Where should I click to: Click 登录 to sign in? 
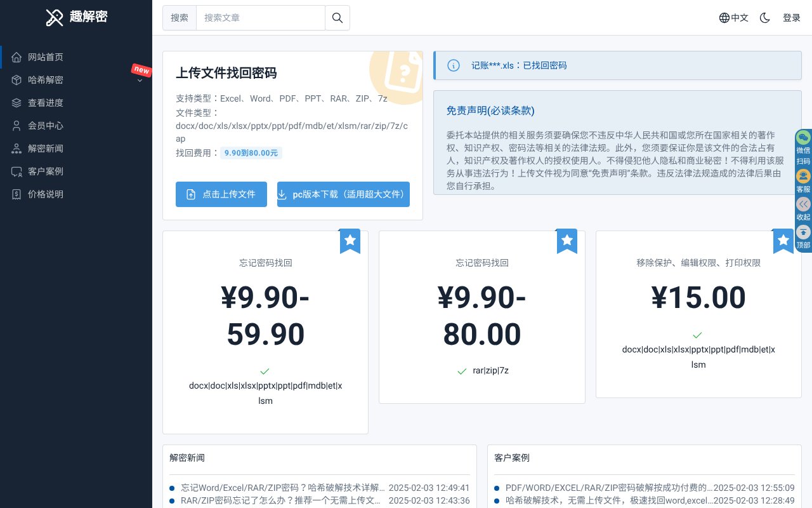tap(791, 18)
